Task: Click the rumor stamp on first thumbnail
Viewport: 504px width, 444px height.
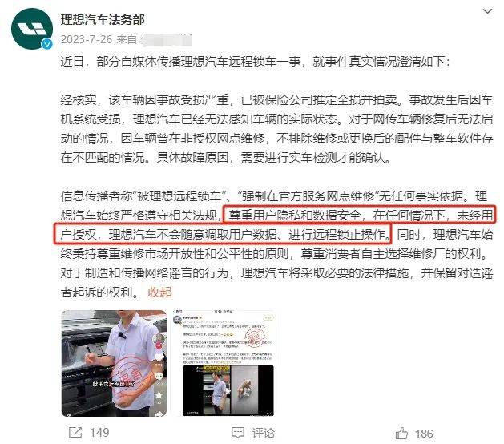Action: [128, 376]
